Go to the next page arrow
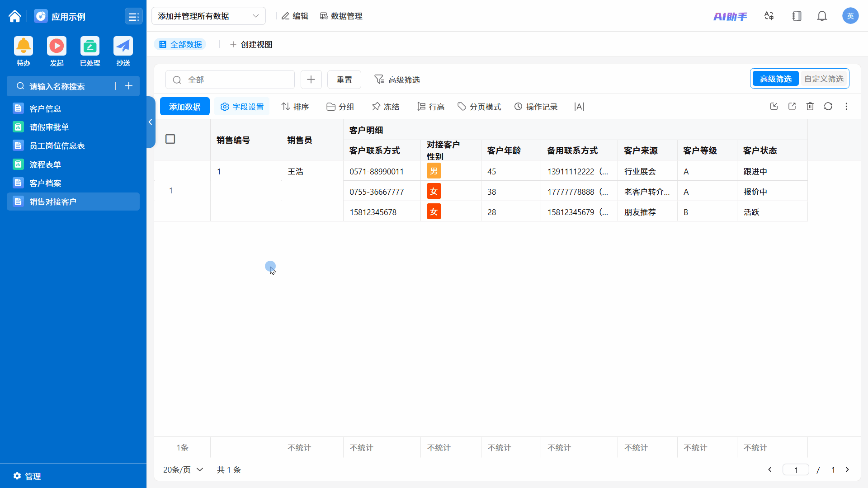 (x=847, y=469)
